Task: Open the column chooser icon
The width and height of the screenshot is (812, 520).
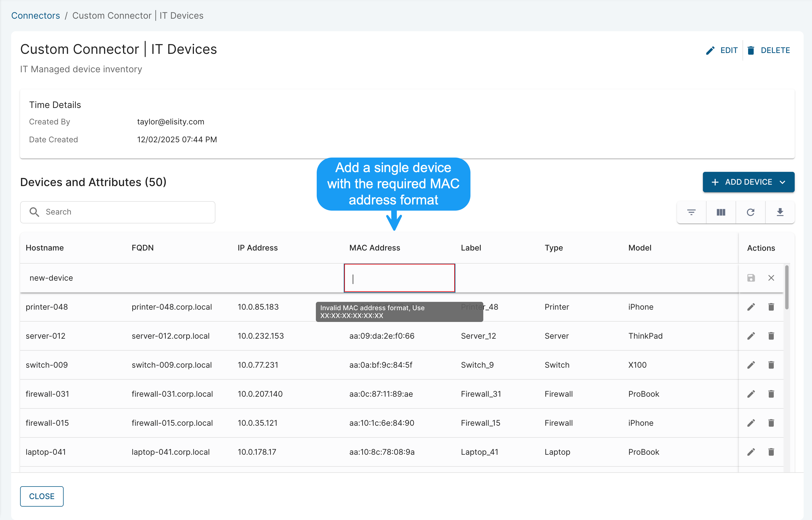Action: [x=721, y=212]
